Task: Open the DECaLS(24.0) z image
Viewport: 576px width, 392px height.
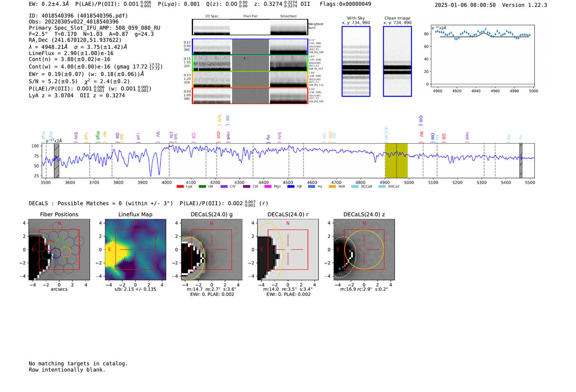Action: coord(364,250)
